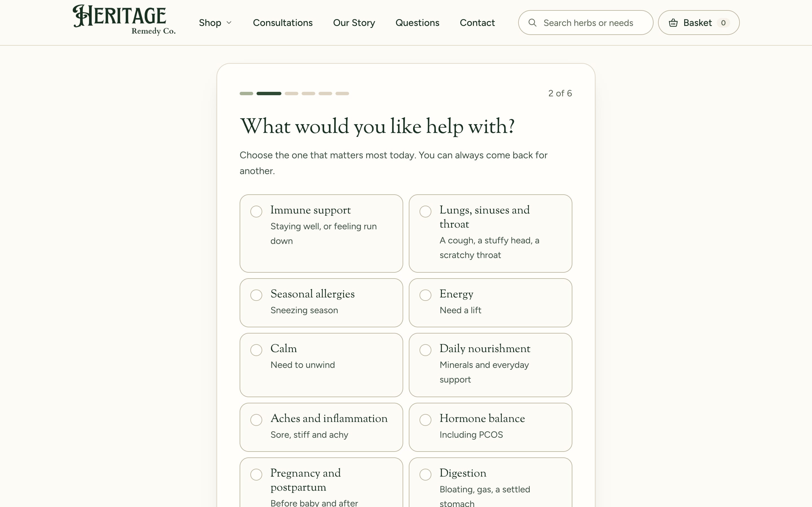Image resolution: width=812 pixels, height=507 pixels.
Task: Click the search magnifier icon
Action: (x=532, y=23)
